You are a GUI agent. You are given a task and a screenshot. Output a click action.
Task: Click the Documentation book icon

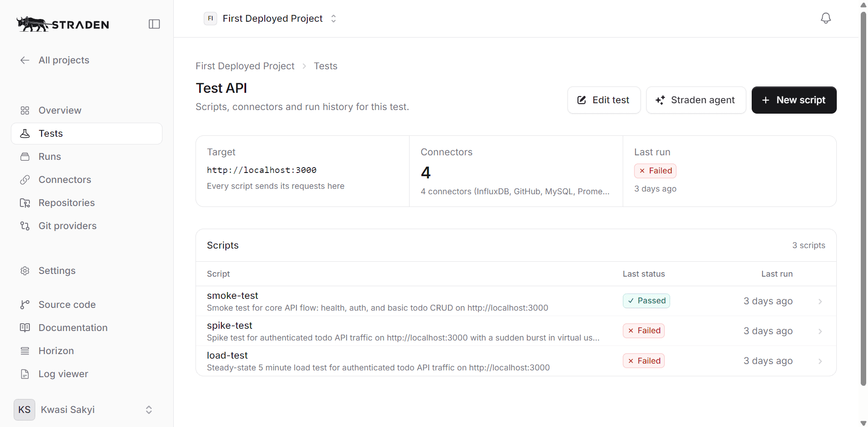point(25,328)
